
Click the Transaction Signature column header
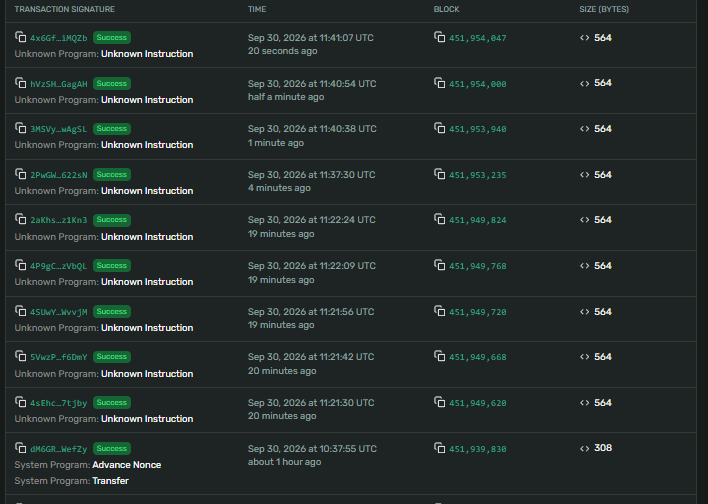65,9
